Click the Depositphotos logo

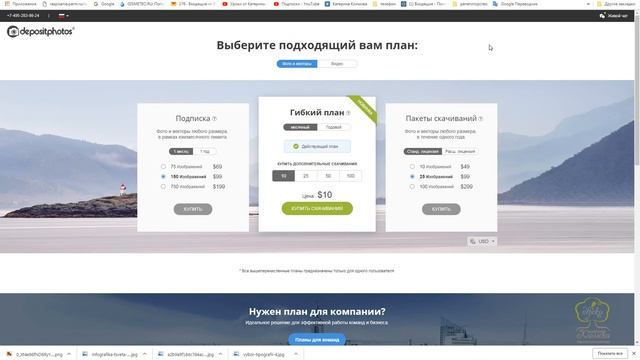point(40,31)
